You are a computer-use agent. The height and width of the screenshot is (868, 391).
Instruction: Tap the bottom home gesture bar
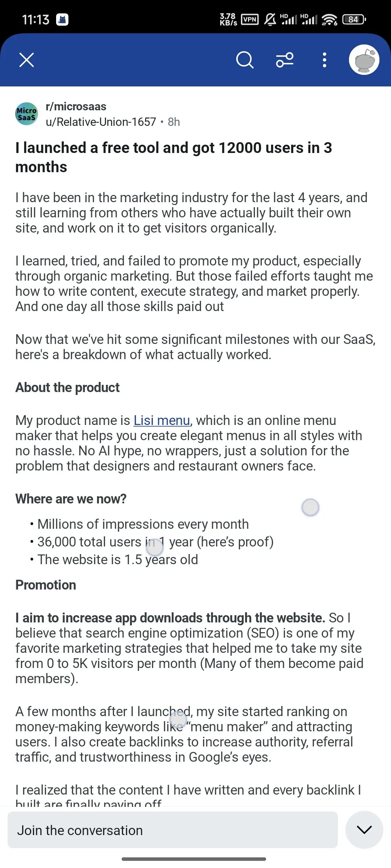pyautogui.click(x=194, y=859)
